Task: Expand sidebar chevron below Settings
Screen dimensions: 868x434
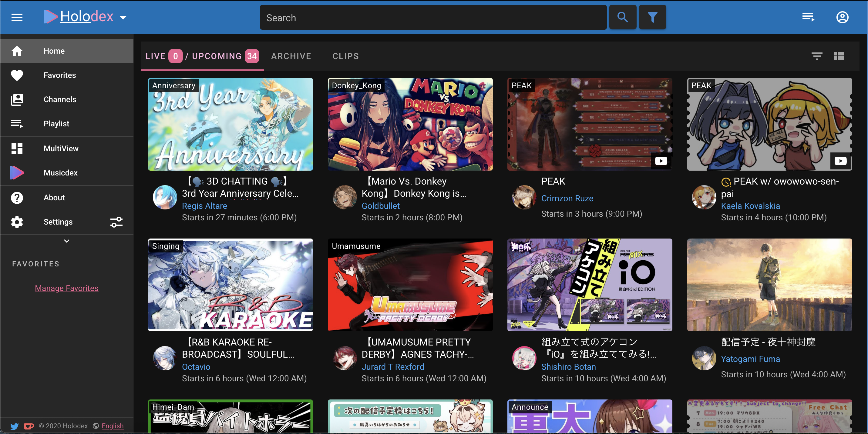Action: click(x=67, y=241)
